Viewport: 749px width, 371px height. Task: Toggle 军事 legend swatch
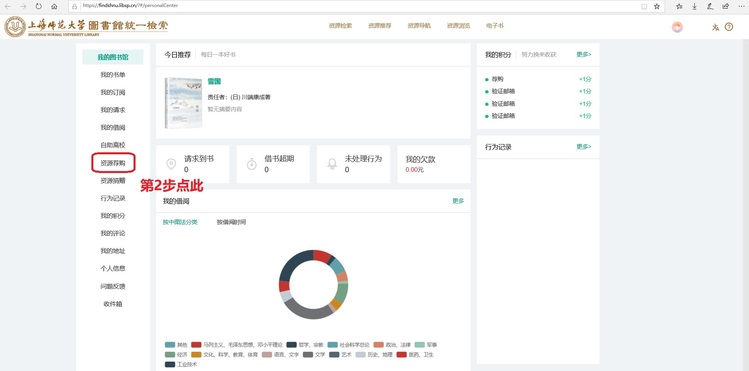pyautogui.click(x=419, y=344)
